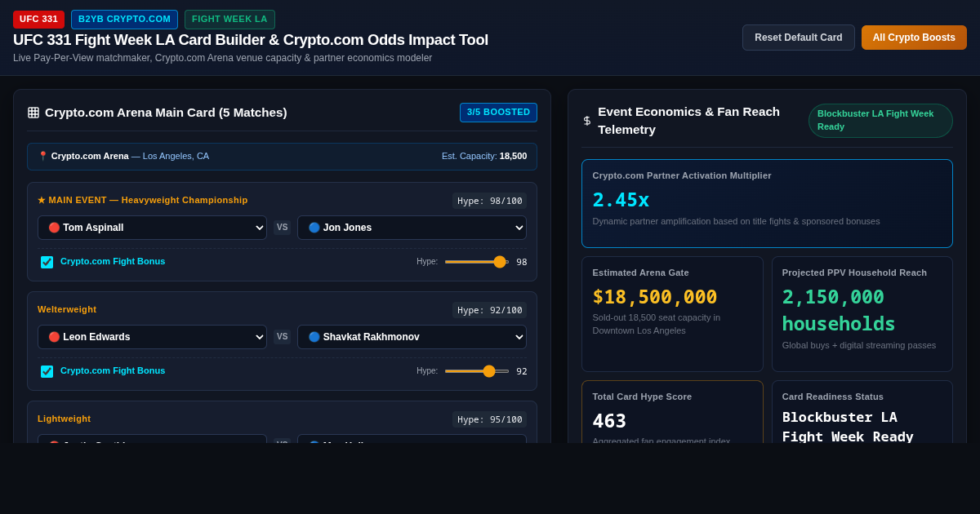Click the FIGHT WEEK LA badge

tap(229, 20)
